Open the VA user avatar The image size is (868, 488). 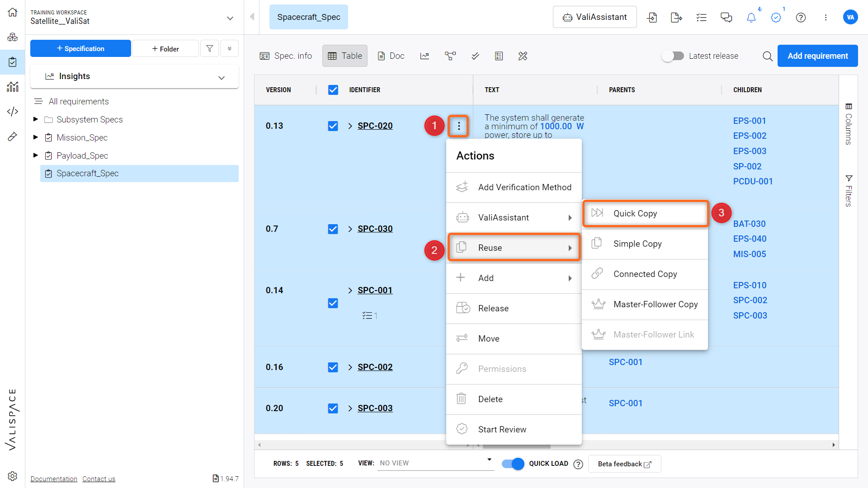point(850,17)
